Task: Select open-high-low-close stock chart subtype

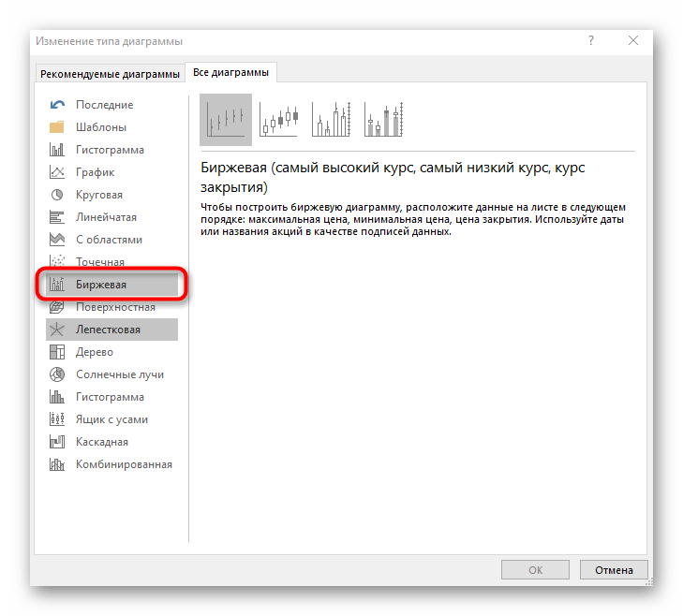Action: tap(278, 119)
